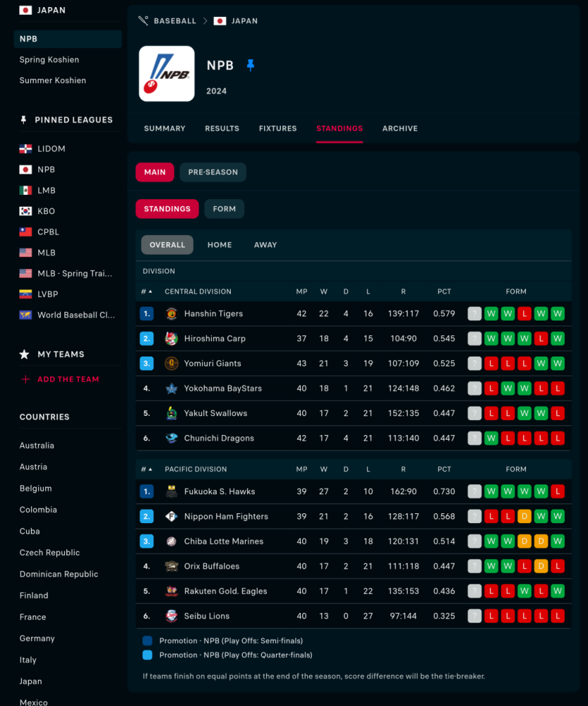The image size is (588, 706).
Task: Click Hiroshima Carp rank 2 badge
Action: (147, 339)
